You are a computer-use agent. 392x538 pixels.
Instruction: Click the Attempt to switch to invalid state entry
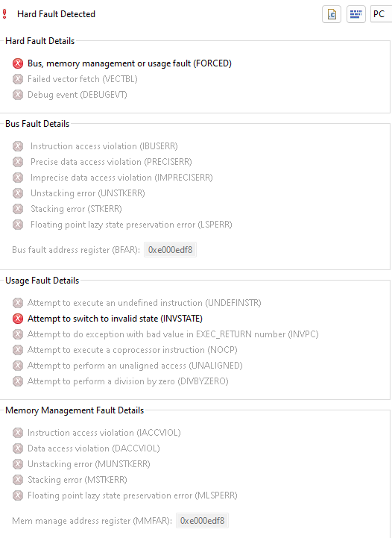pos(115,319)
